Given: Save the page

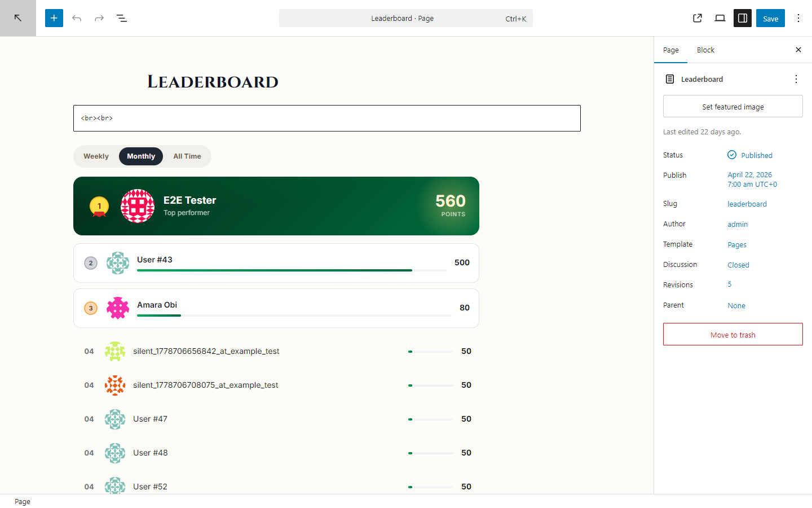Looking at the screenshot, I should point(770,18).
